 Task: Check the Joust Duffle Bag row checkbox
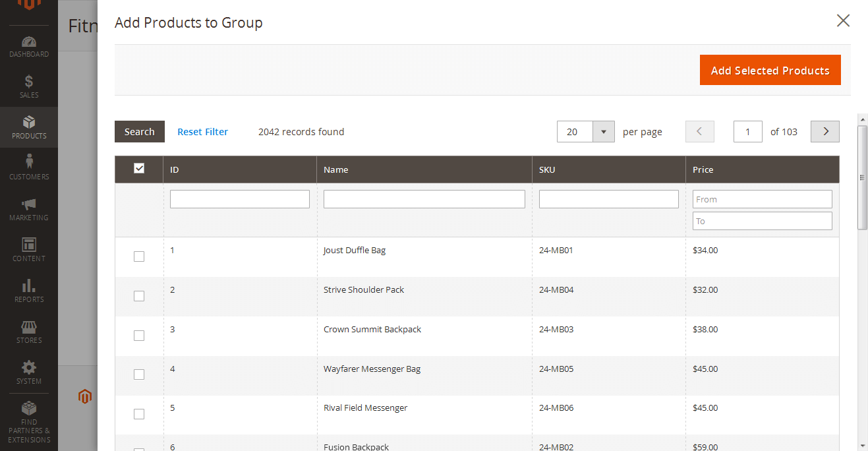click(138, 256)
